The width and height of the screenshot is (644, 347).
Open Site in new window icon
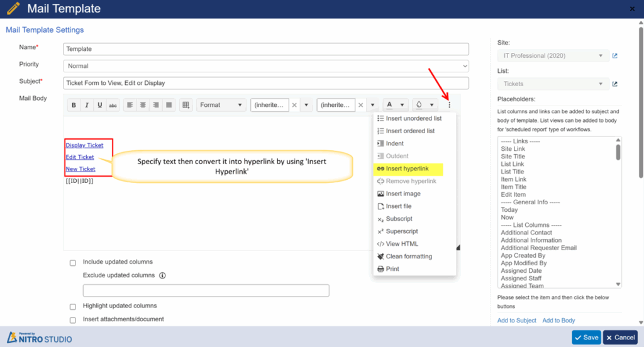[x=615, y=56]
